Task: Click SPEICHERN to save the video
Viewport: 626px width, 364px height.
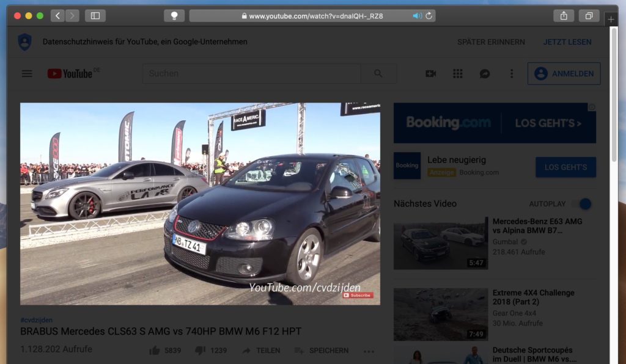Action: click(x=322, y=351)
